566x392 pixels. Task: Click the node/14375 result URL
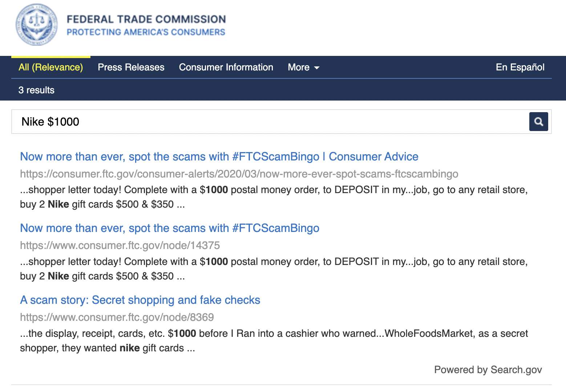[x=120, y=245]
